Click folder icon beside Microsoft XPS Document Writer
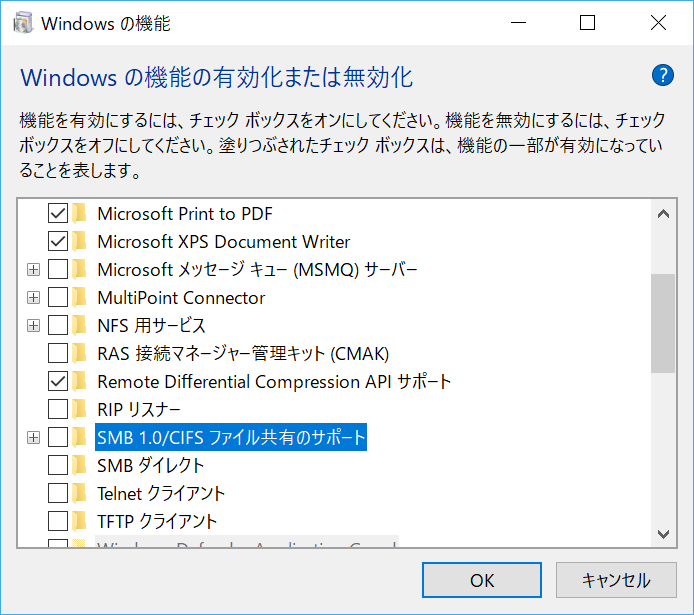The height and width of the screenshot is (615, 694). tap(79, 242)
